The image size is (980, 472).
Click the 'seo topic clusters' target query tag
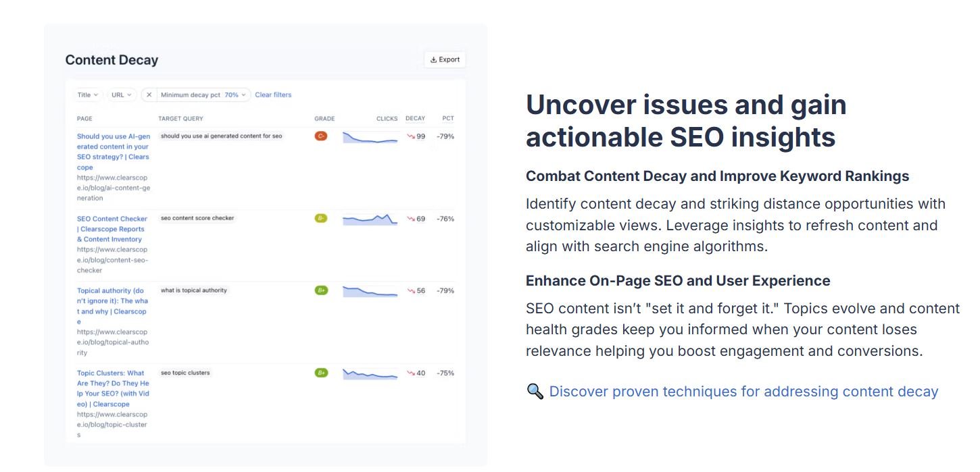coord(185,373)
